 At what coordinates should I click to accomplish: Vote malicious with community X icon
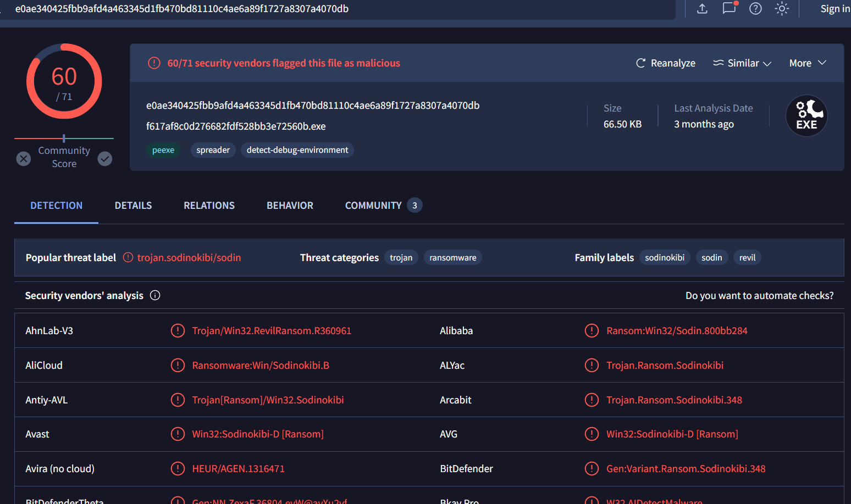click(x=24, y=159)
